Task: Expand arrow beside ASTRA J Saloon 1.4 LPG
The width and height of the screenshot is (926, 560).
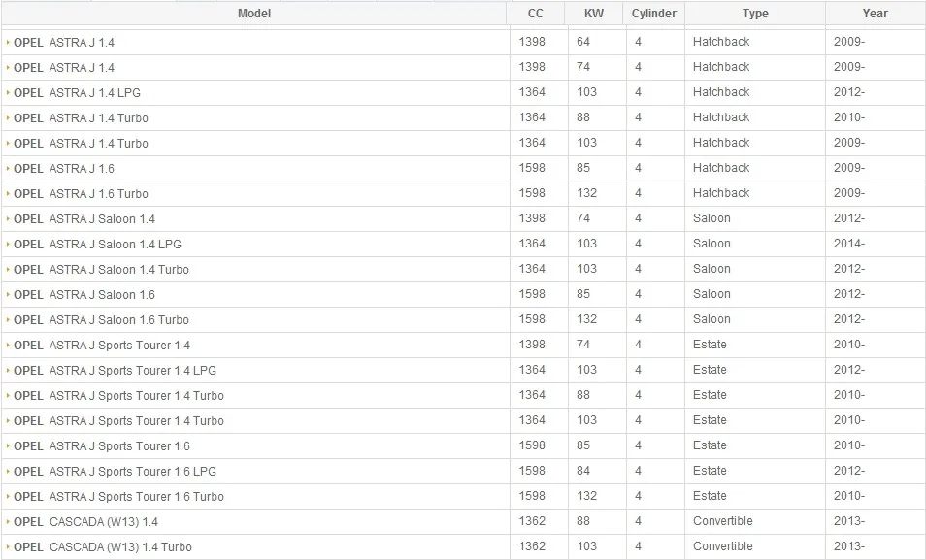Action: click(x=9, y=244)
